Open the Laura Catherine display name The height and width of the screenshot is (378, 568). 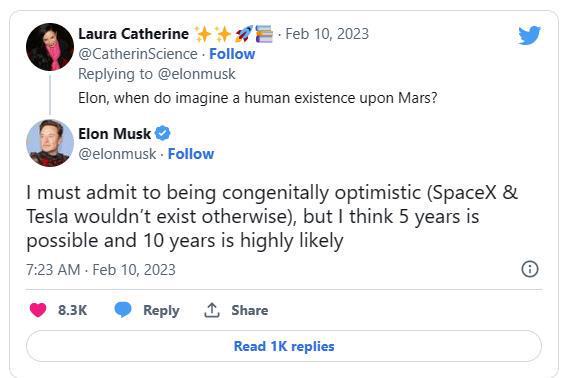point(133,34)
